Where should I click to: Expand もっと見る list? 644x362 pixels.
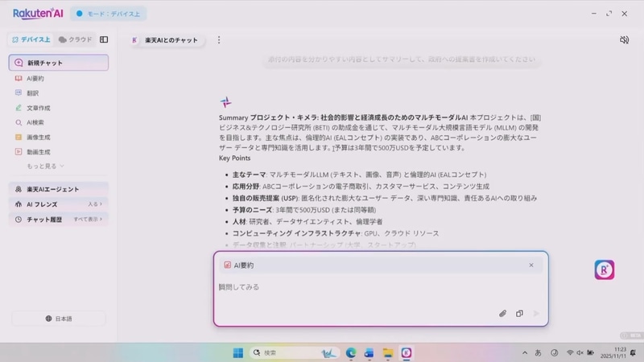pyautogui.click(x=45, y=167)
